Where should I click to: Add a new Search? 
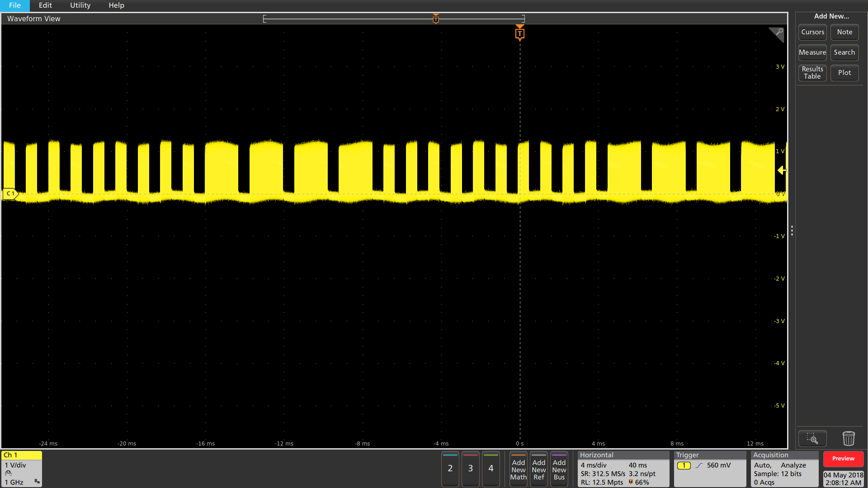[x=844, y=52]
